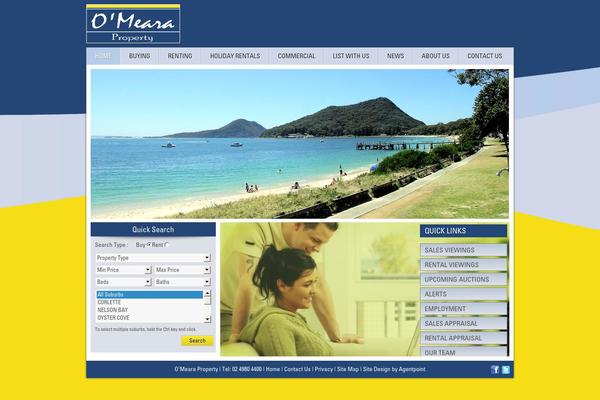Open the Min Price dropdown
The image size is (600, 400).
pyautogui.click(x=124, y=270)
